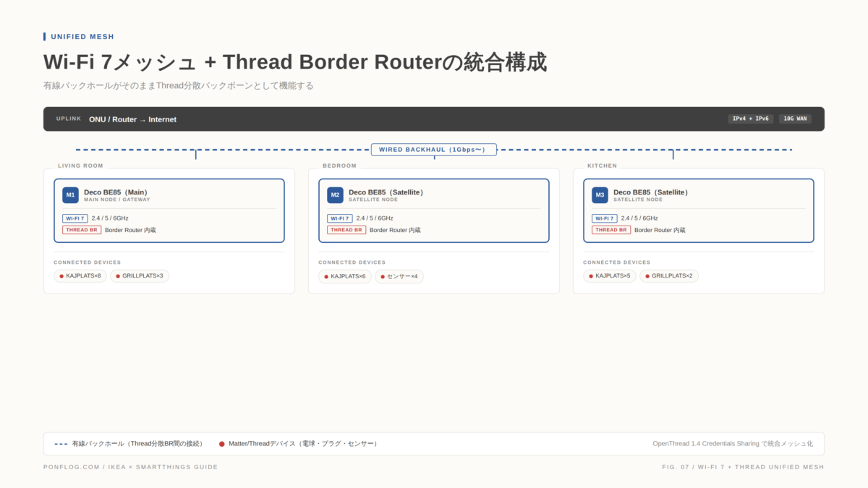Viewport: 868px width, 488px height.
Task: Select the GRILLPLATS×2 device chip
Action: point(669,276)
